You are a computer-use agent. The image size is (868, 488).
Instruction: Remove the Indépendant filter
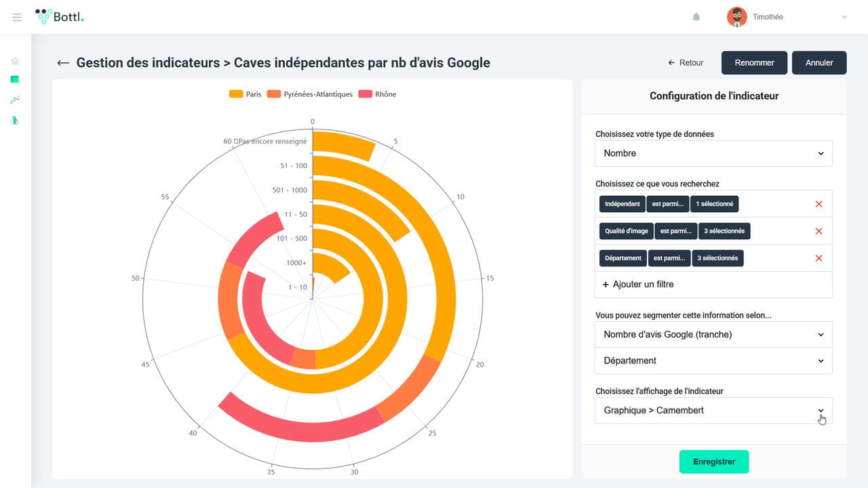[x=818, y=204]
